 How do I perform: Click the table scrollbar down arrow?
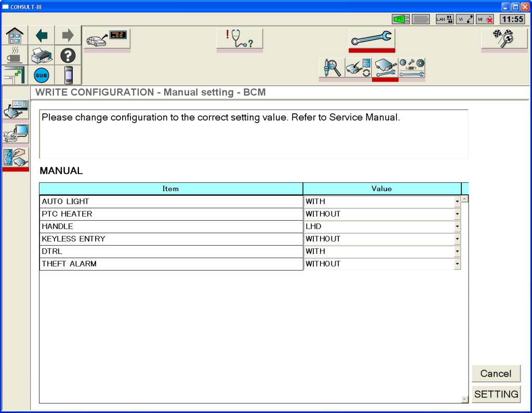pyautogui.click(x=464, y=399)
